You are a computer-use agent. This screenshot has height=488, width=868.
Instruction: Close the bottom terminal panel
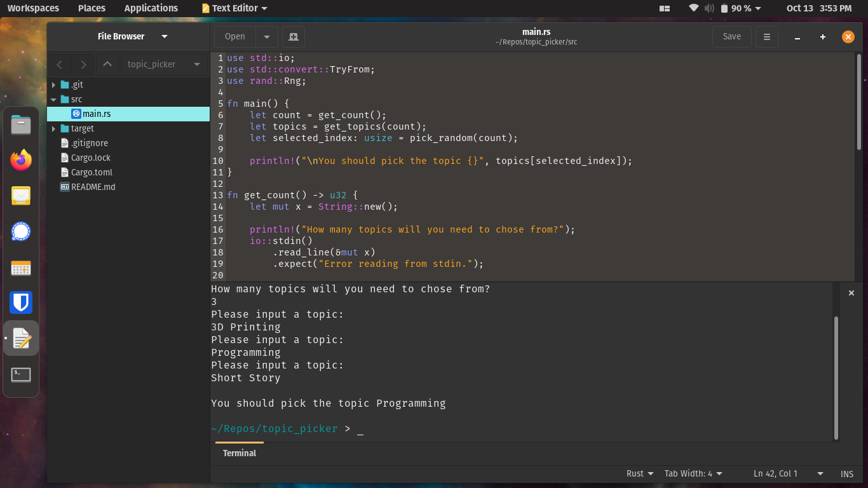851,293
